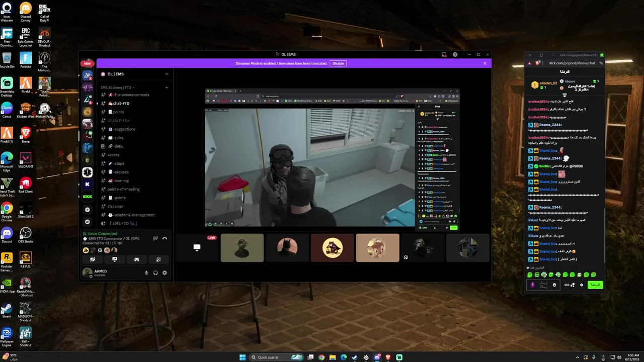Click Disable in Streamer Mode banner
The width and height of the screenshot is (644, 362).
(x=338, y=63)
